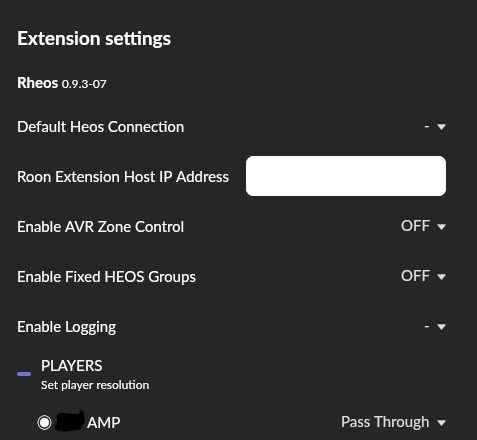Screen dimensions: 477x440
Task: Click the arrow next to AVR Zone Control OFF
Action: [x=441, y=227]
